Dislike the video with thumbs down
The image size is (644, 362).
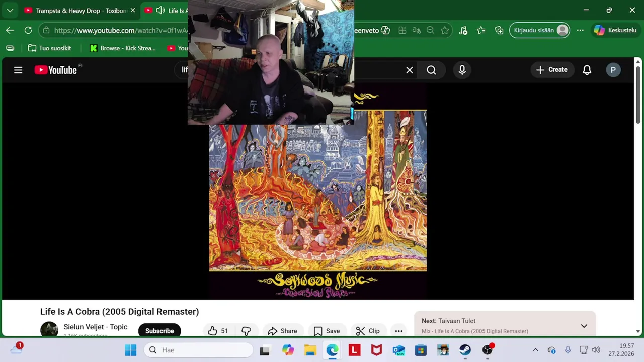point(246,331)
